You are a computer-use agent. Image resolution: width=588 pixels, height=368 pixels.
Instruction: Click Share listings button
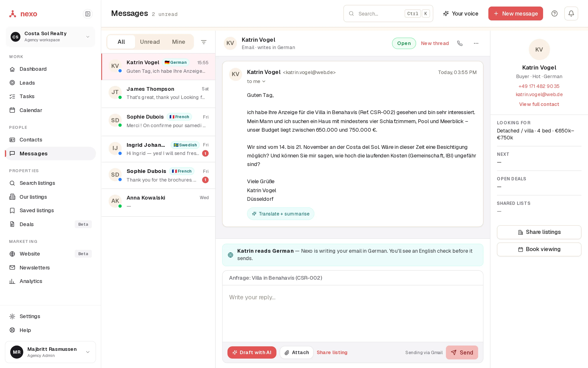539,232
